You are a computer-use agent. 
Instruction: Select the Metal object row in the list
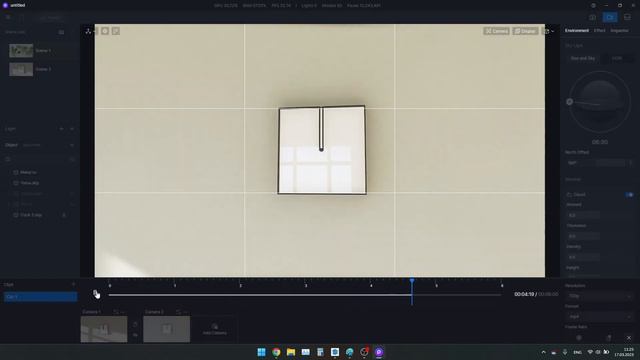41,172
